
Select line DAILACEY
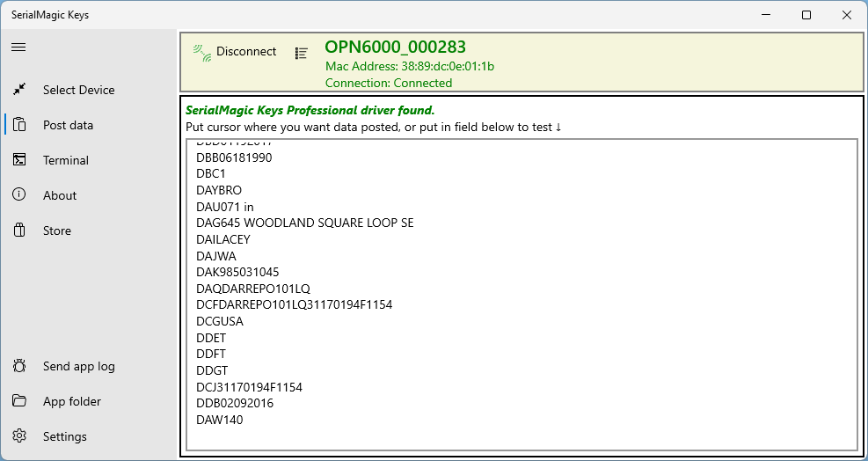click(x=223, y=239)
